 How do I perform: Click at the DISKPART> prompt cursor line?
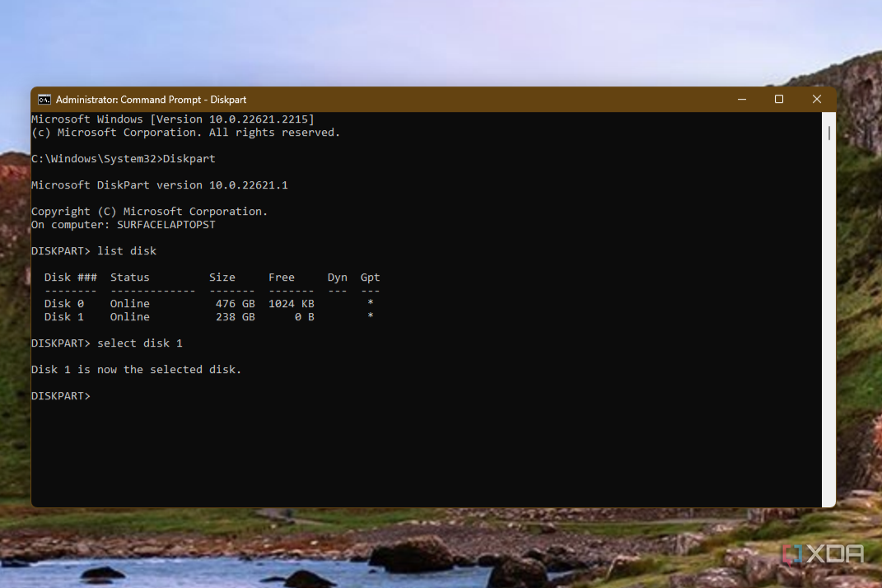[x=61, y=395]
